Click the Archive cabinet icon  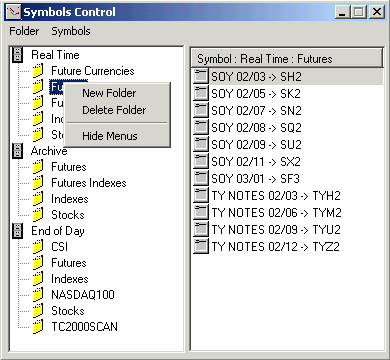click(17, 151)
